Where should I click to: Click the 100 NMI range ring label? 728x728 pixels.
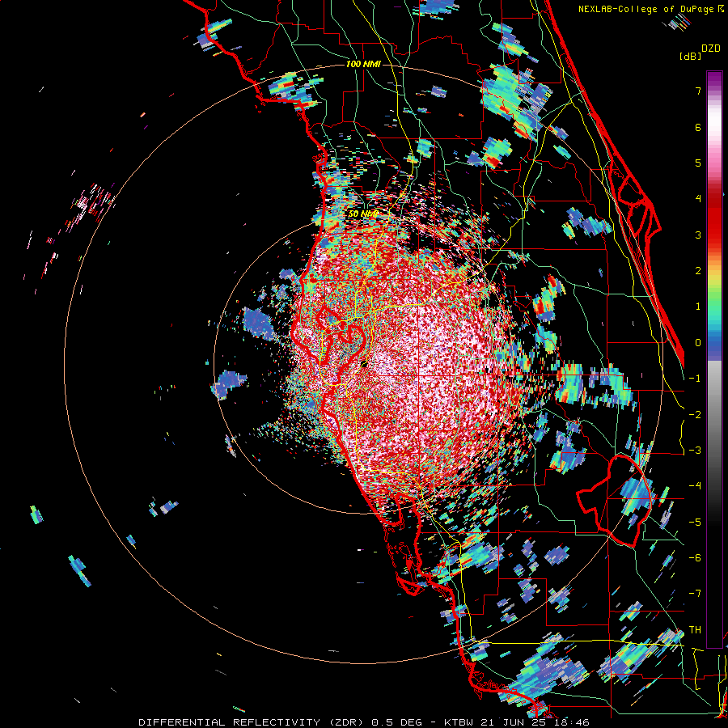tap(363, 64)
